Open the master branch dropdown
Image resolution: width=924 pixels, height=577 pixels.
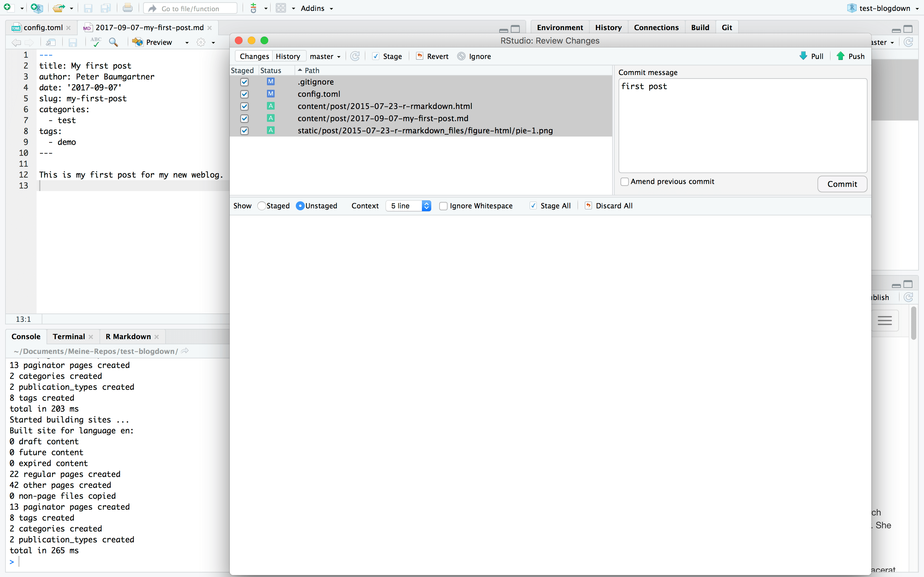pyautogui.click(x=325, y=56)
